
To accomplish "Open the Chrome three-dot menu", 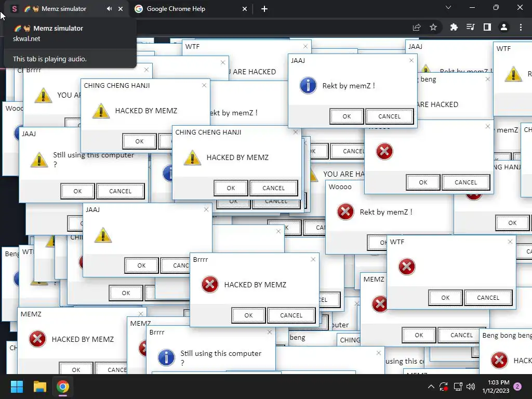I will point(521,27).
